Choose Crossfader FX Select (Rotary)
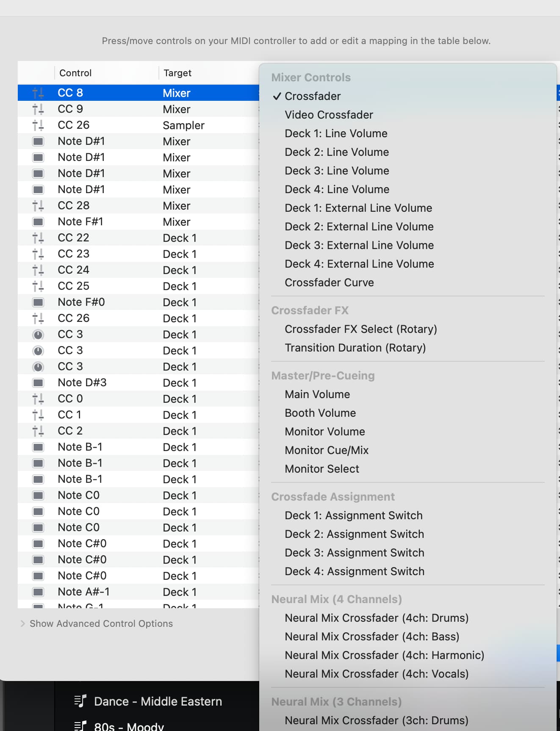The height and width of the screenshot is (731, 560). (360, 329)
